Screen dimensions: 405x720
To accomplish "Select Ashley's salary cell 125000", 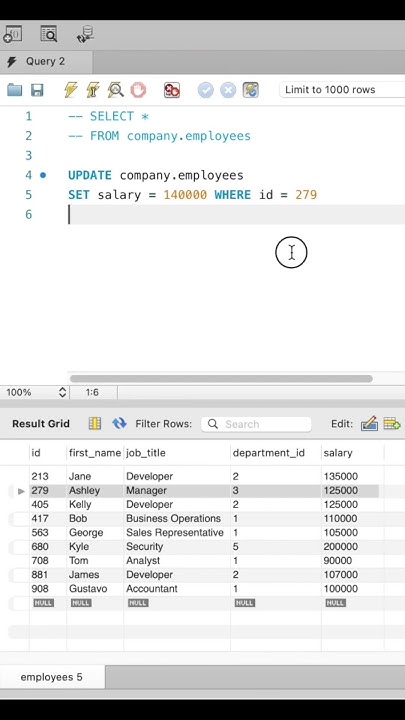I will (352, 490).
